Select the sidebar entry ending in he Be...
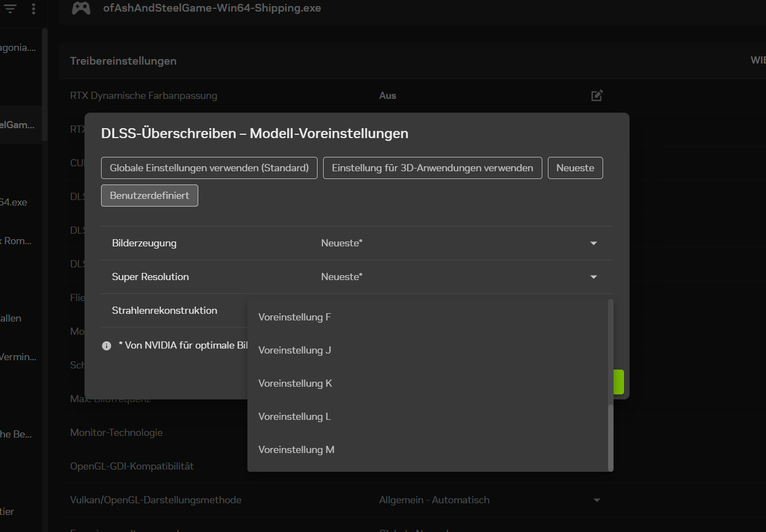This screenshot has width=766, height=532. [x=16, y=434]
